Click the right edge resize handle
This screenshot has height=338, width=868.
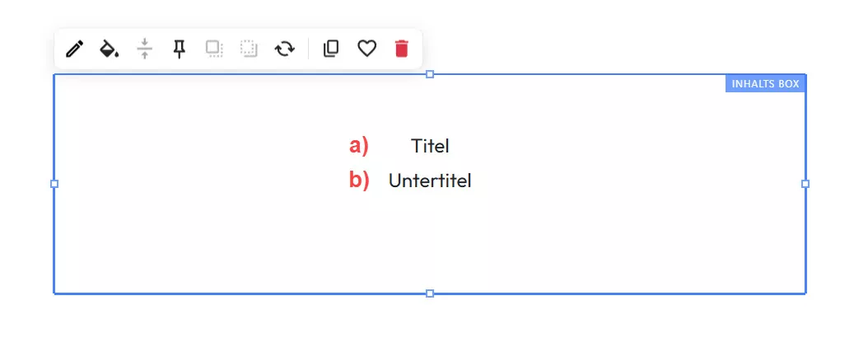(x=805, y=184)
